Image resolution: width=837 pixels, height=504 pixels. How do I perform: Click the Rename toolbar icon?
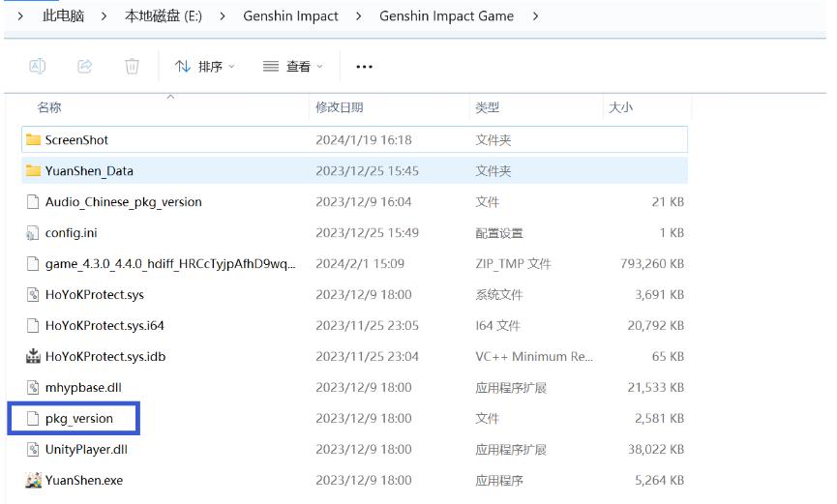pyautogui.click(x=38, y=66)
